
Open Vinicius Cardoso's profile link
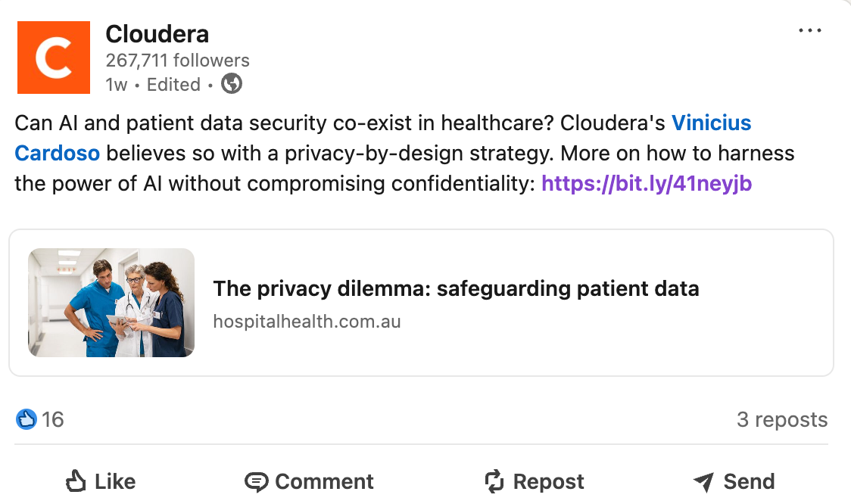click(711, 123)
